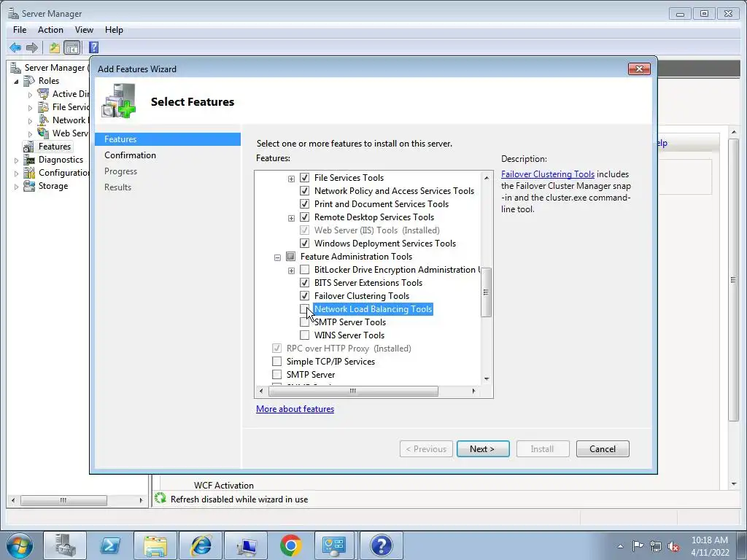Expand File Services Tools node
The height and width of the screenshot is (560, 747).
coord(291,179)
